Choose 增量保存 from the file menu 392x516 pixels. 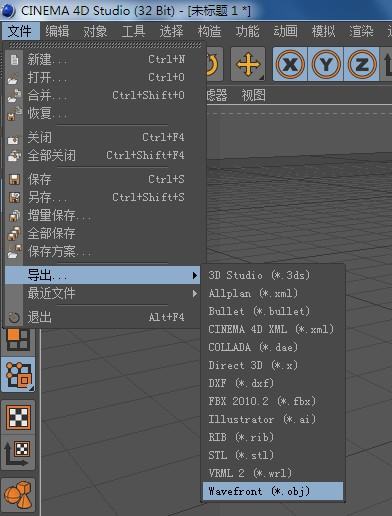click(x=103, y=215)
